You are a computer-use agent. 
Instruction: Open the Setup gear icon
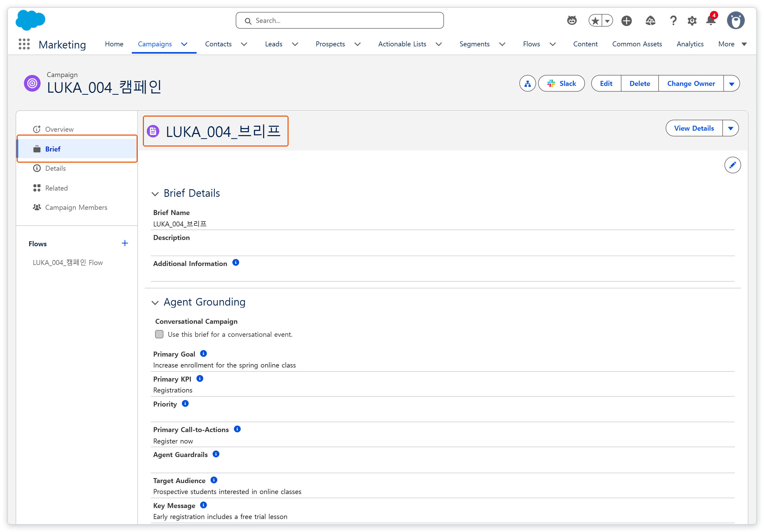click(692, 21)
